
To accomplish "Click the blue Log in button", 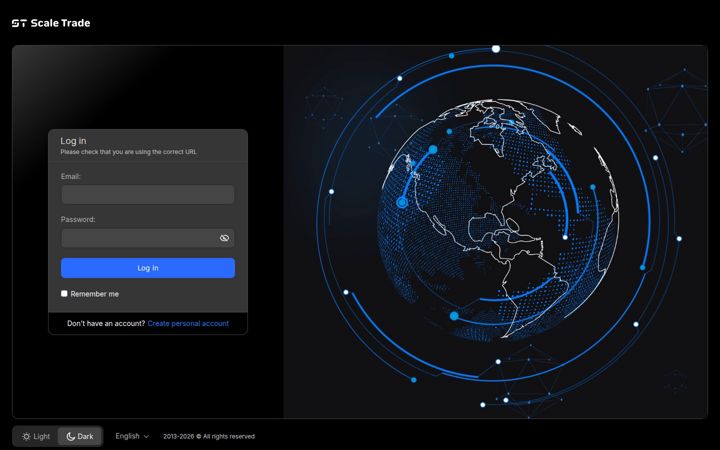I will click(148, 268).
